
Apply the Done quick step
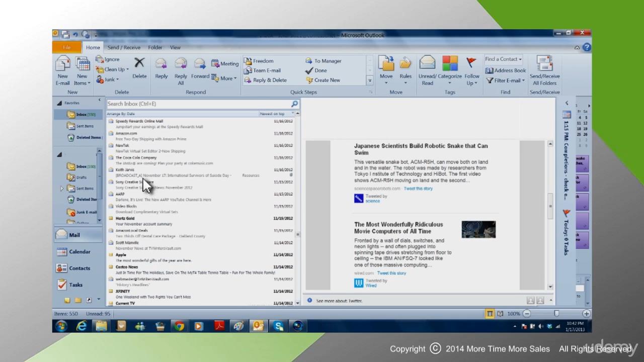[316, 70]
